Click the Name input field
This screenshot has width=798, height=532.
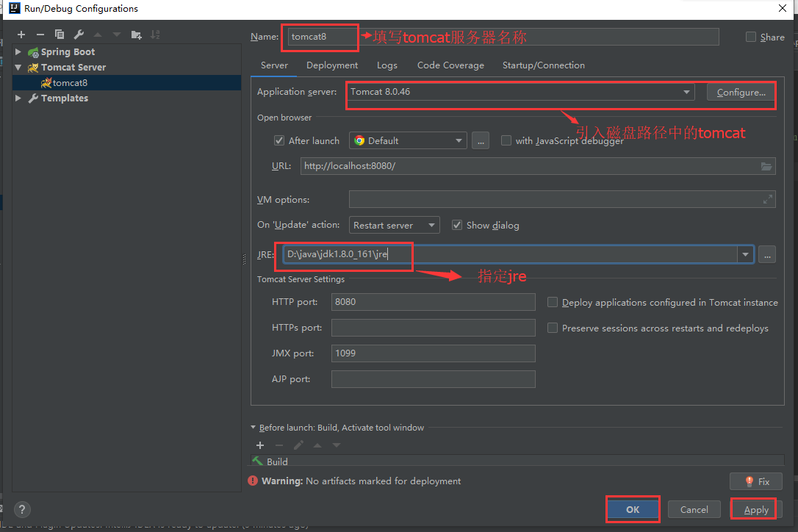(x=503, y=37)
